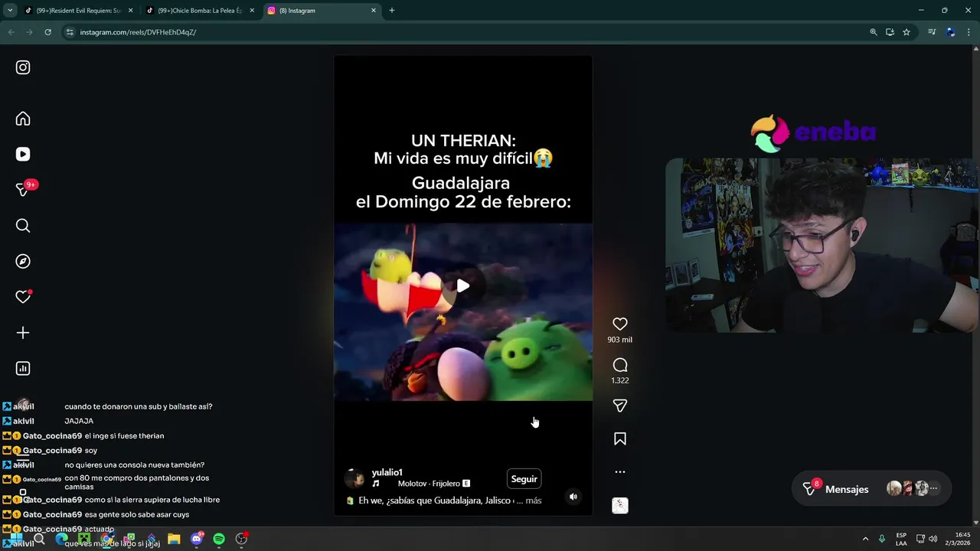This screenshot has height=551, width=980.
Task: Close the Chicle Bomba tab
Action: 252,11
